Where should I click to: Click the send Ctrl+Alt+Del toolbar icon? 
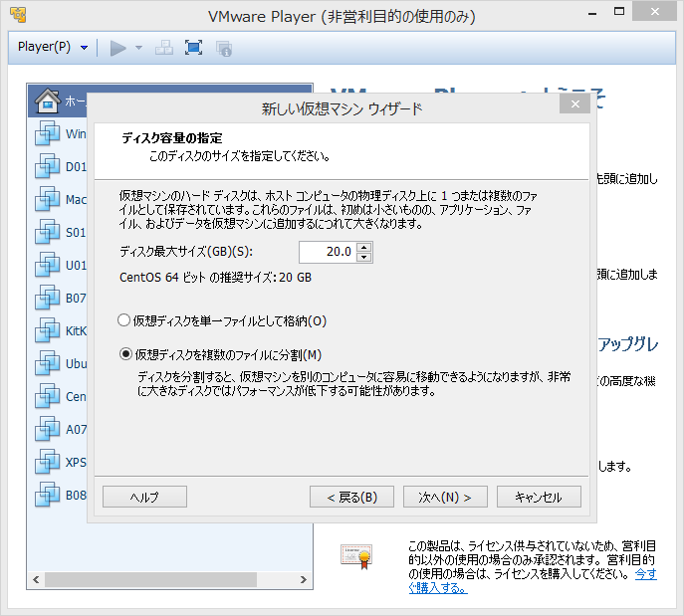[x=164, y=48]
